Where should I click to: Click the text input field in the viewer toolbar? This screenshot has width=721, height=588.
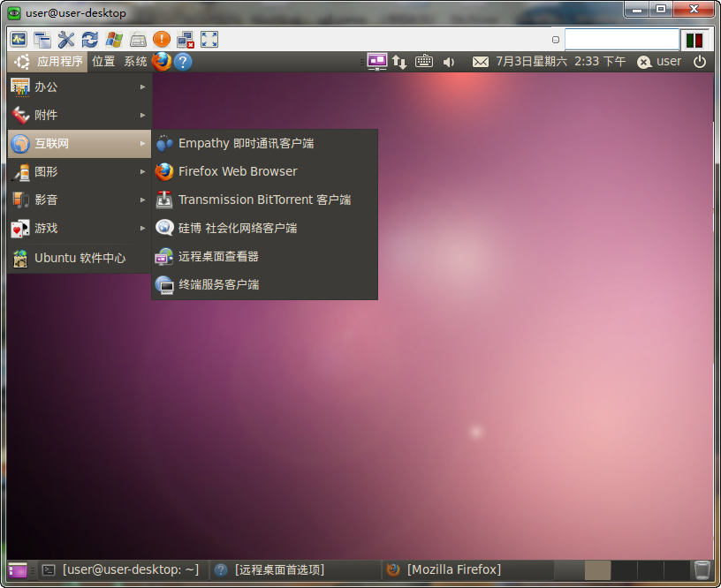[x=621, y=40]
